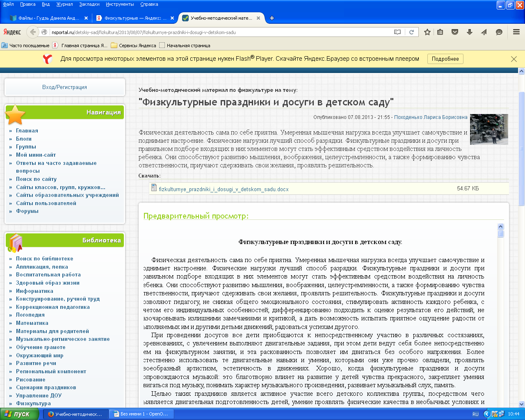Open OpenOffice taskbar item Без имени 1
Image resolution: width=525 pixels, height=420 pixels.
(142, 414)
